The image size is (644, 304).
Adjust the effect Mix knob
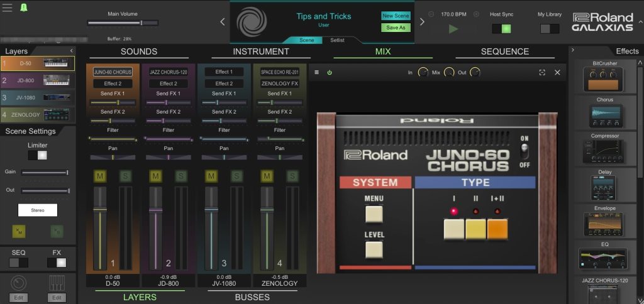tap(449, 73)
